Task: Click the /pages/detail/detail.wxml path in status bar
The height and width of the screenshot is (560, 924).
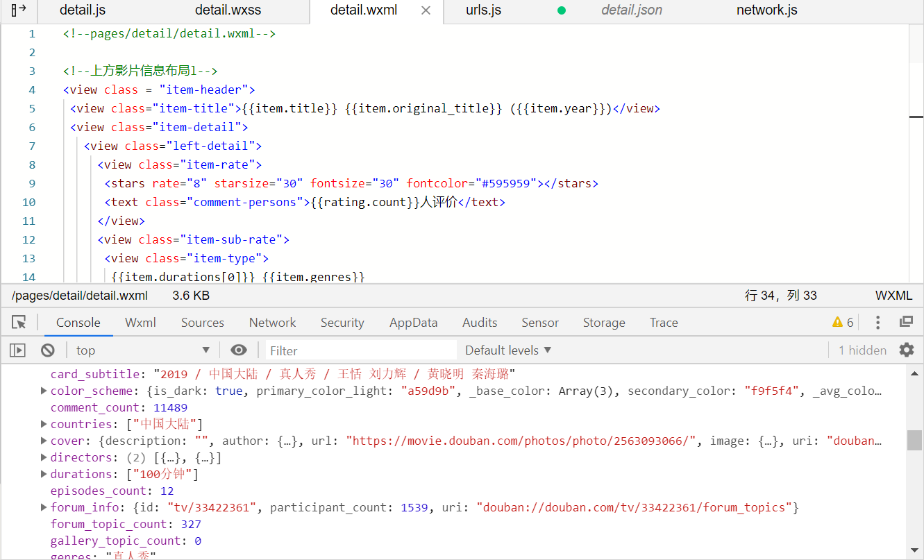Action: pos(80,296)
